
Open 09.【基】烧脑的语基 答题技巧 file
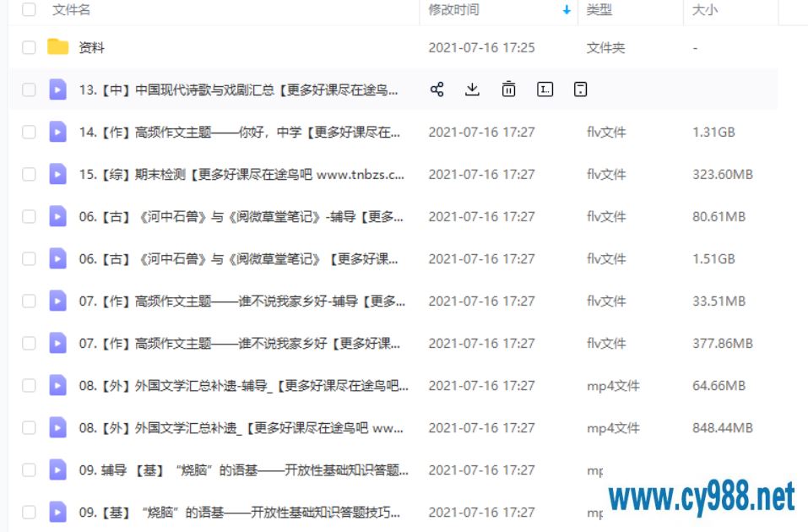coord(239,513)
